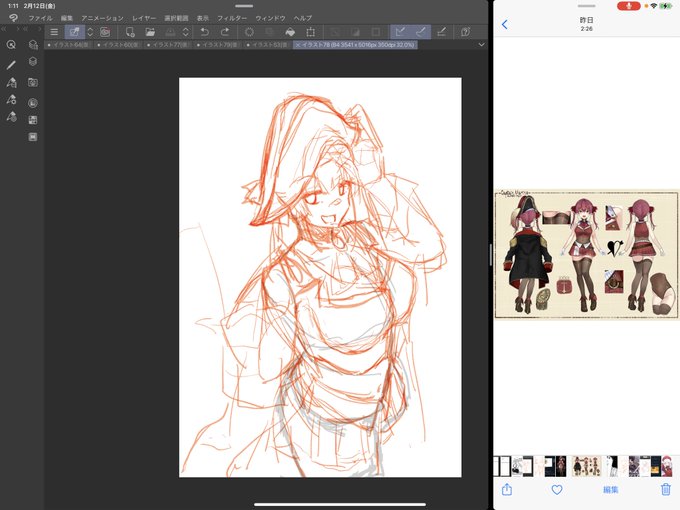The height and width of the screenshot is (510, 680).
Task: Open the layer palette stack icon
Action: tap(33, 62)
